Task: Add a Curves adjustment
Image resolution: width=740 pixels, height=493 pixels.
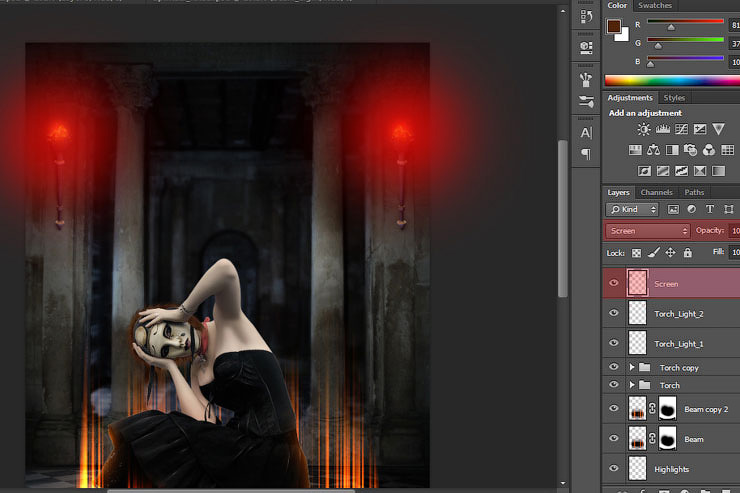Action: pyautogui.click(x=681, y=130)
